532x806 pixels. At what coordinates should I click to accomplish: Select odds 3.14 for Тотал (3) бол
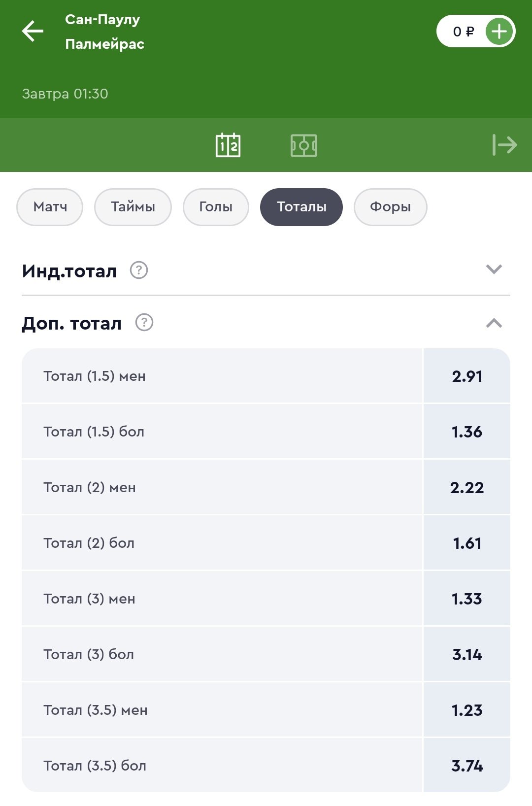point(466,655)
